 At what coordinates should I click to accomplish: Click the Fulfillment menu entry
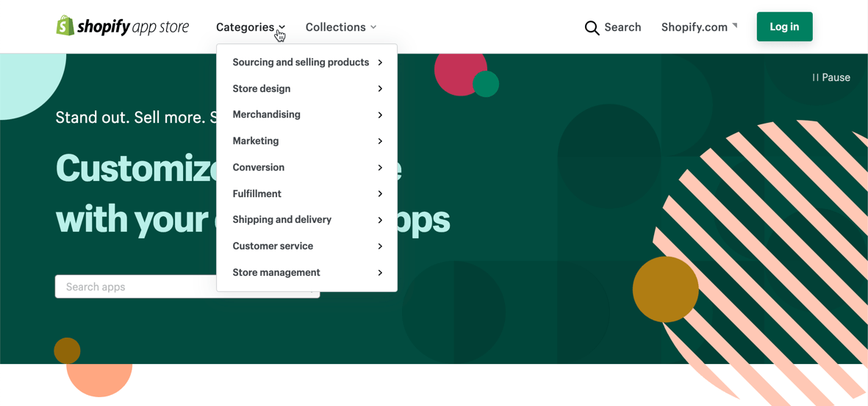click(257, 194)
